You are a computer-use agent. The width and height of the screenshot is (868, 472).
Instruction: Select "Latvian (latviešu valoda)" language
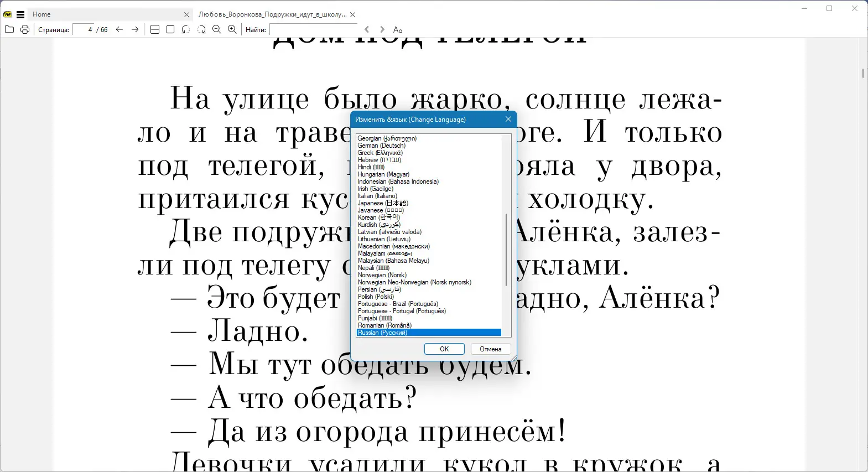coord(428,232)
